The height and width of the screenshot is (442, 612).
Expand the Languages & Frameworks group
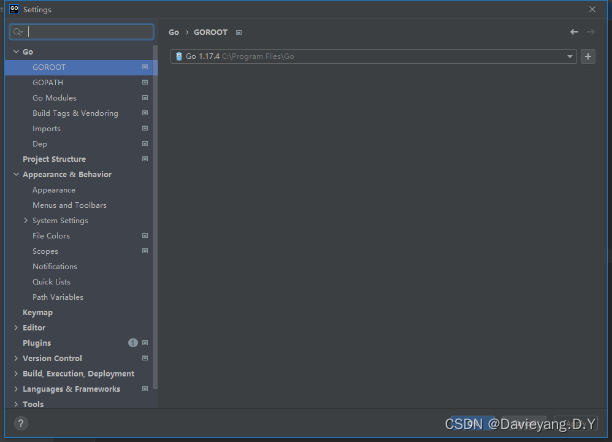tap(16, 389)
